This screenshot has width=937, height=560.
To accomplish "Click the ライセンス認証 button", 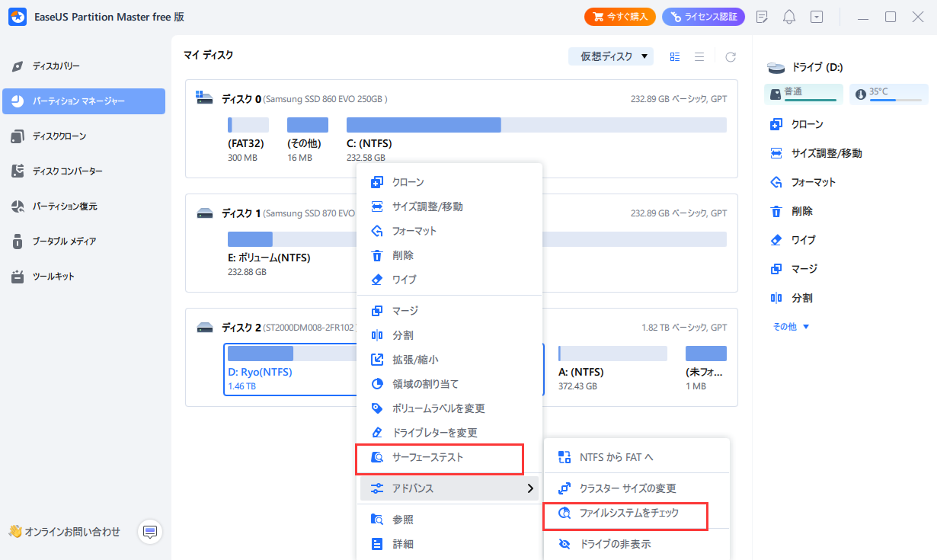I will click(x=703, y=17).
